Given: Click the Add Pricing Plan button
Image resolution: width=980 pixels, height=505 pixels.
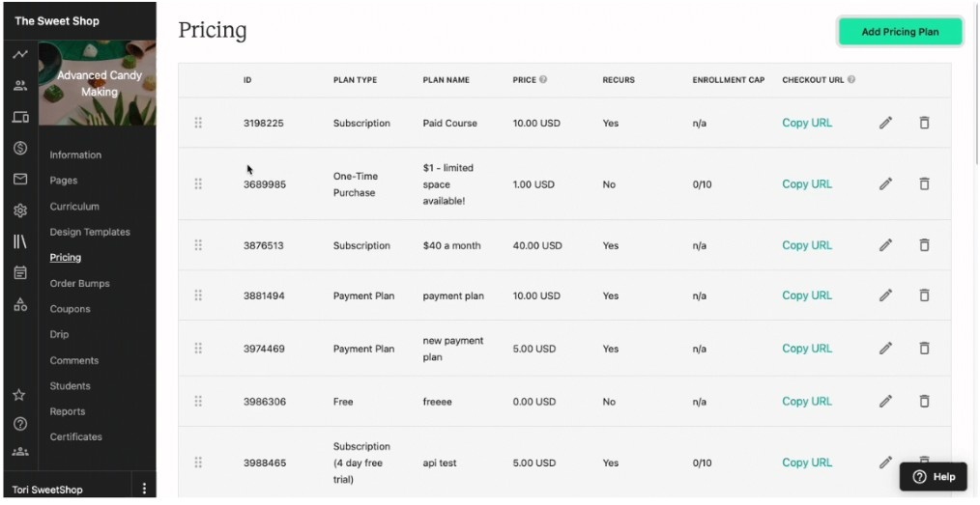Looking at the screenshot, I should pos(900,32).
